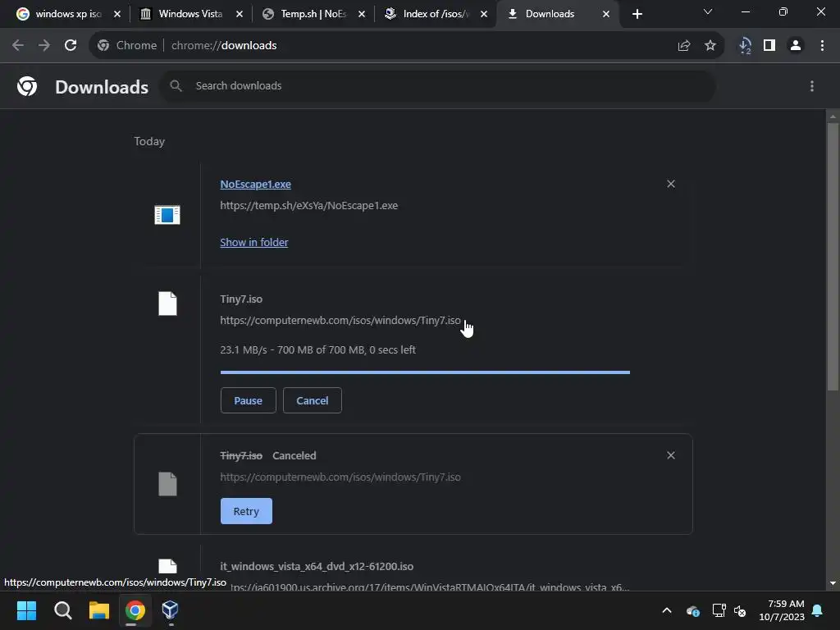Open the tab search dropdown chevron

click(x=708, y=11)
